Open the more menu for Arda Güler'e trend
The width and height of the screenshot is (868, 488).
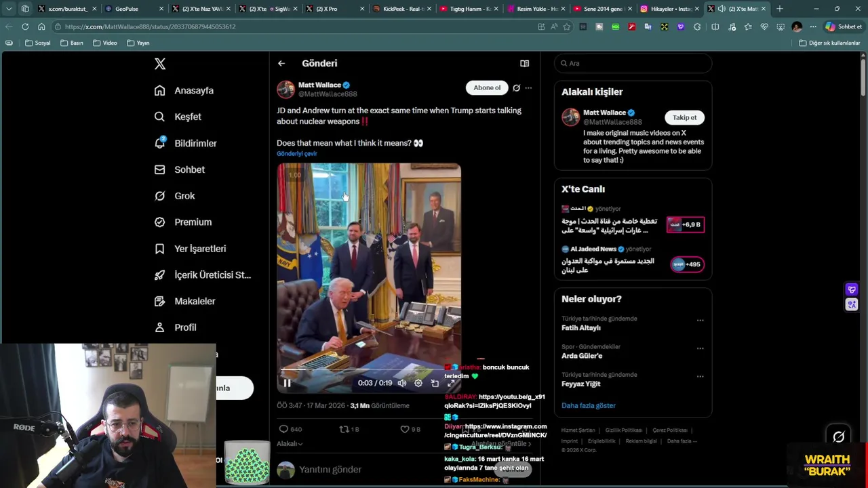[x=701, y=348]
